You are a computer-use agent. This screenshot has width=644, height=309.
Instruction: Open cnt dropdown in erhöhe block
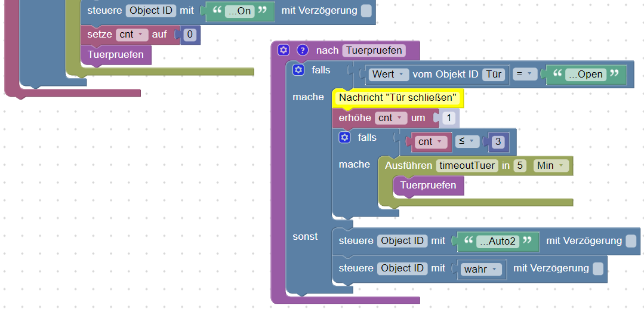(390, 118)
